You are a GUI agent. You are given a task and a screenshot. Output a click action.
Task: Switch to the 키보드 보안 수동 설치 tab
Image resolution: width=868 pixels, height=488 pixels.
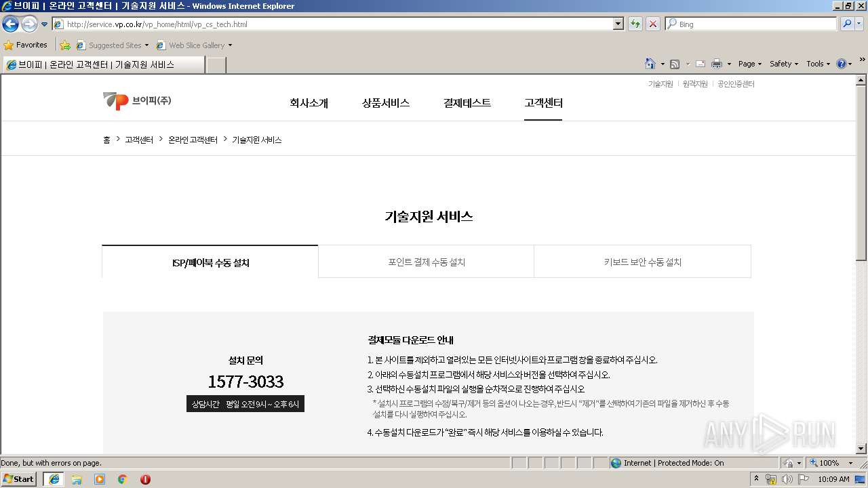[642, 262]
